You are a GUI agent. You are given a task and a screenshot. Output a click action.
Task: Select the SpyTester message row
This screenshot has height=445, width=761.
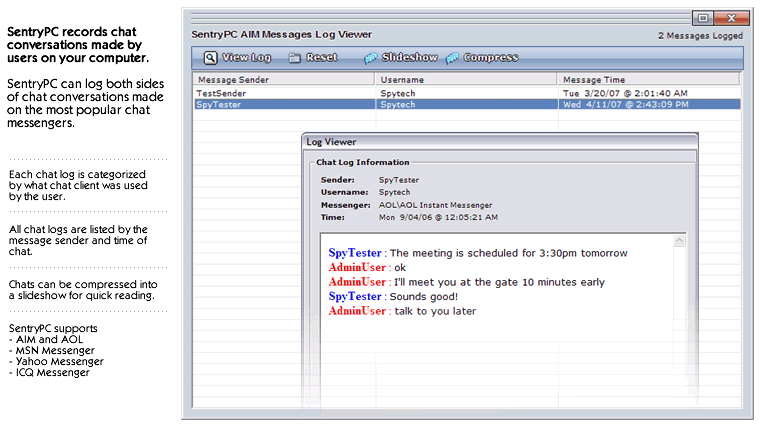click(x=467, y=104)
